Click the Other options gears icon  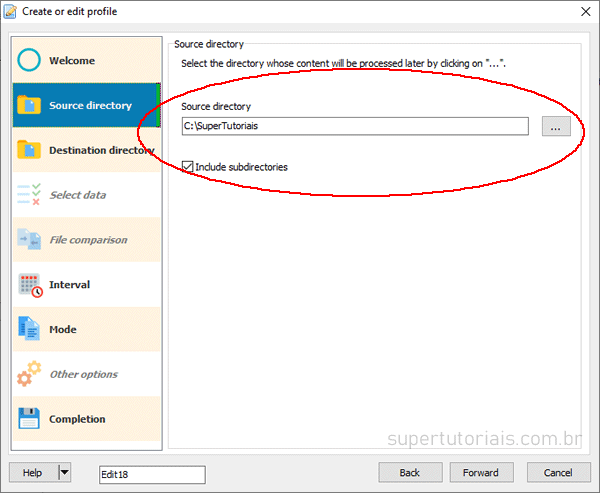tap(30, 374)
